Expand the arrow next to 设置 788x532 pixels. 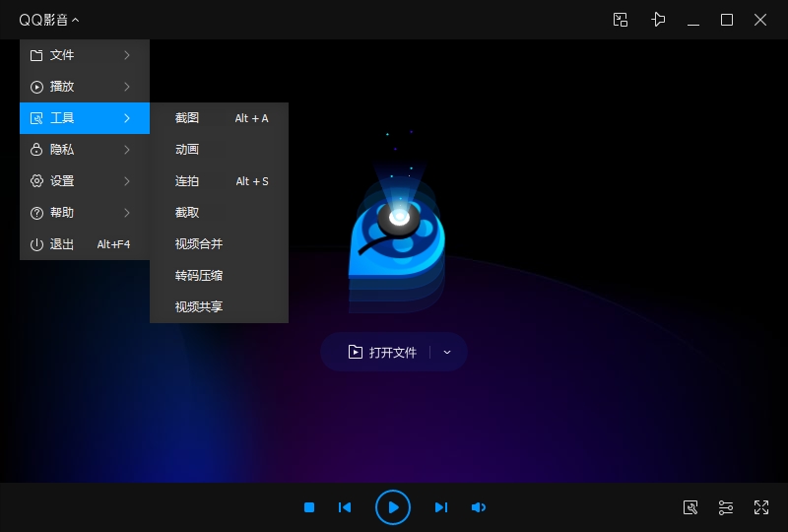[127, 181]
